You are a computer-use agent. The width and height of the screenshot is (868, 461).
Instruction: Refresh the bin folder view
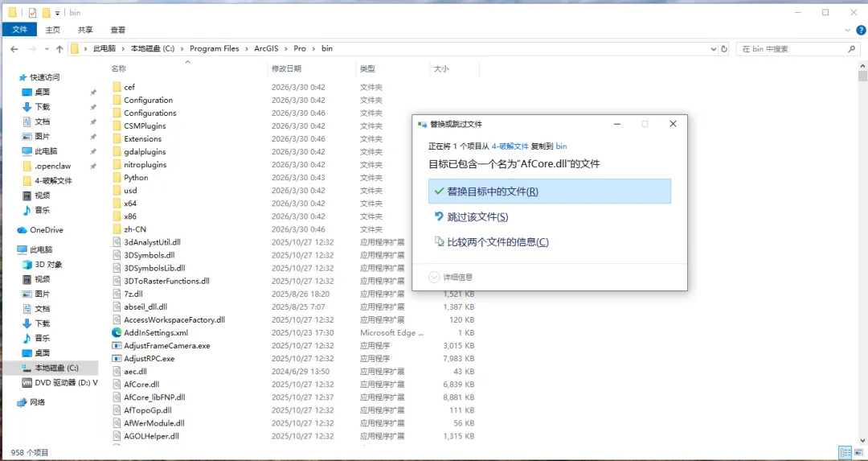pyautogui.click(x=724, y=49)
